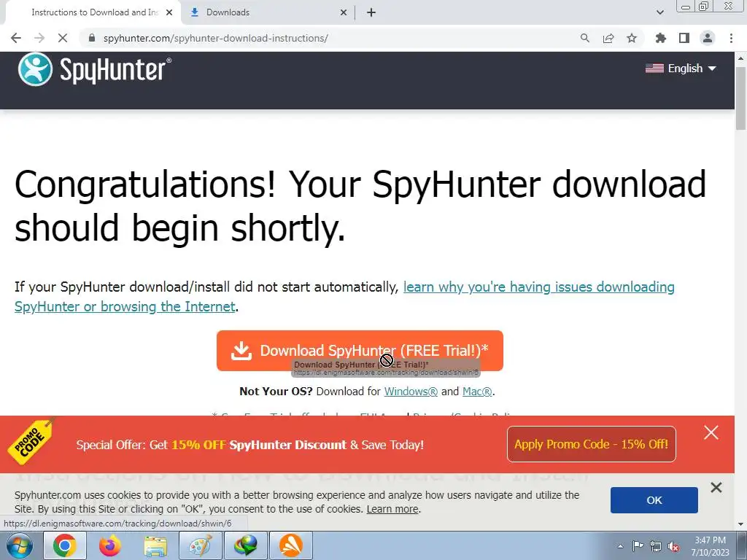Click the yellow PROMO CODE tag
Screen dimensions: 747x560
pos(31,441)
